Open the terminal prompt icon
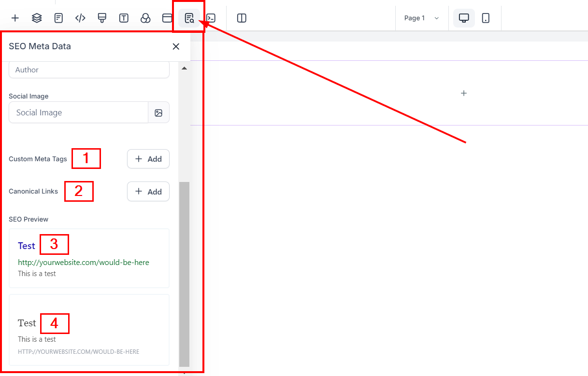The width and height of the screenshot is (588, 376). coord(211,18)
